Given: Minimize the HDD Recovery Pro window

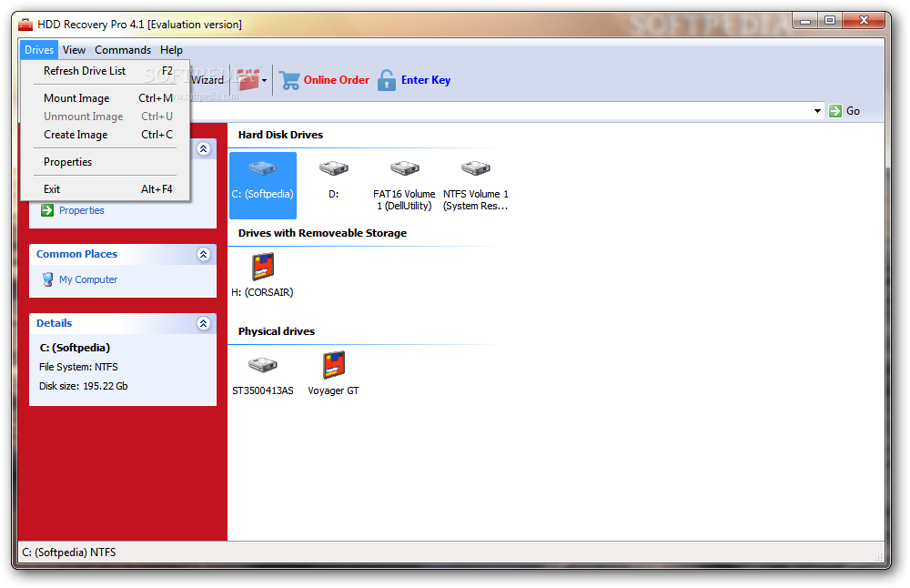Looking at the screenshot, I should (805, 21).
